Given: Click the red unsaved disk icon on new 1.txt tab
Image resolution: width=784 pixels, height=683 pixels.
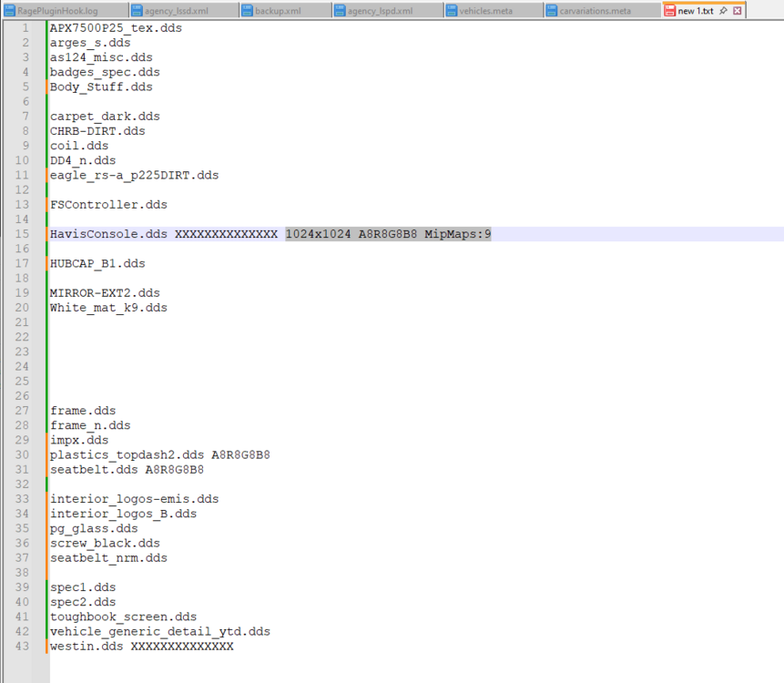Looking at the screenshot, I should tap(670, 9).
